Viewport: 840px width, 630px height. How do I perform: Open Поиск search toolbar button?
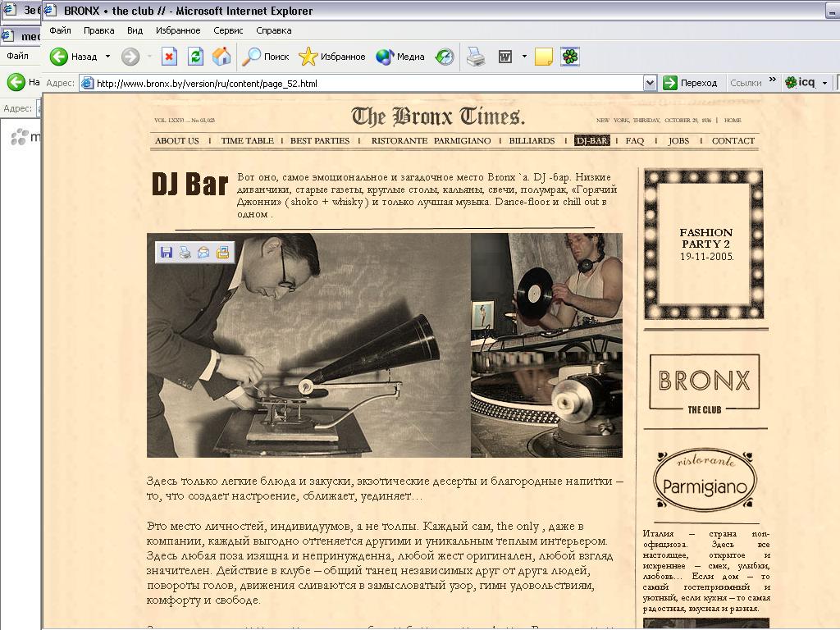click(x=265, y=57)
